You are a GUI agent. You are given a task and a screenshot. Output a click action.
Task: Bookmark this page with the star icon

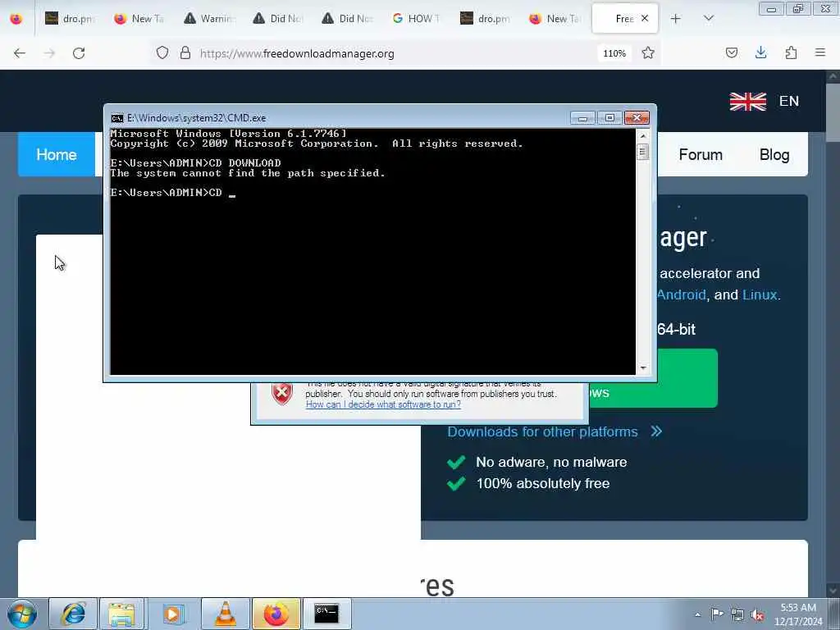click(648, 53)
